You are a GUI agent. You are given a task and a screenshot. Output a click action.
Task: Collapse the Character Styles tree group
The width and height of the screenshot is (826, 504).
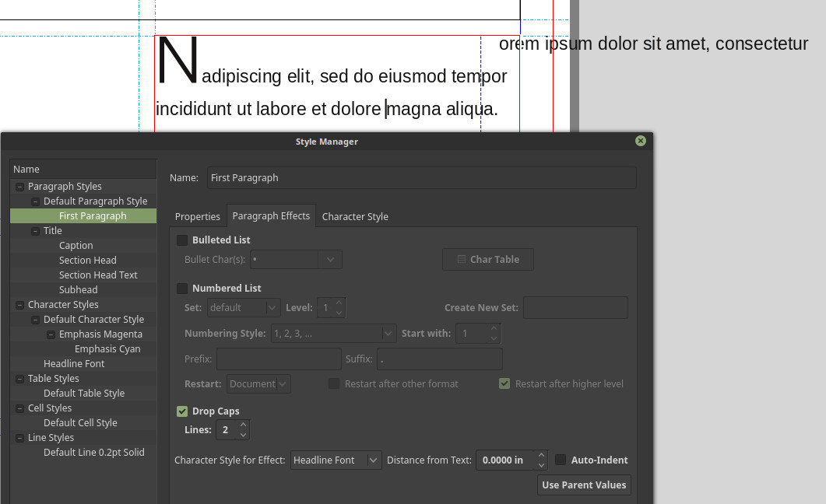19,305
